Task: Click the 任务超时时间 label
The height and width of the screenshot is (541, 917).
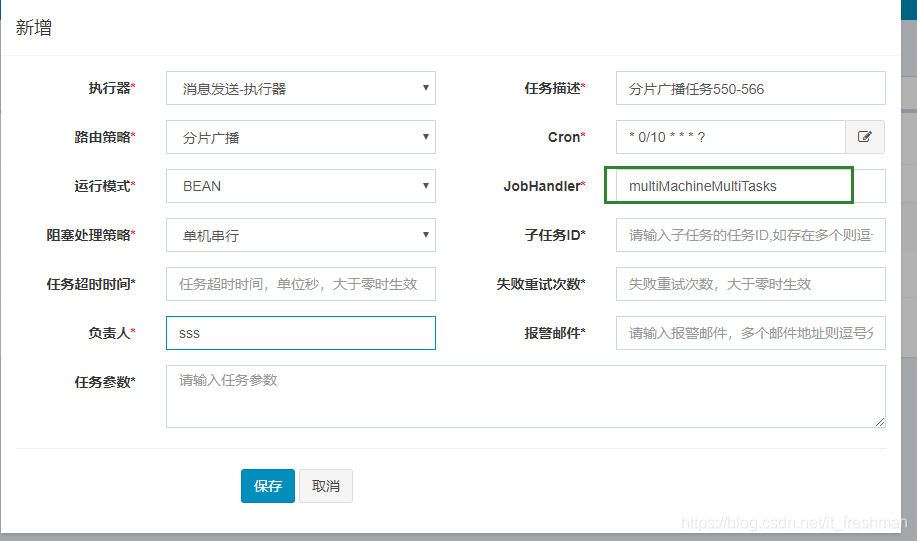Action: 91,284
